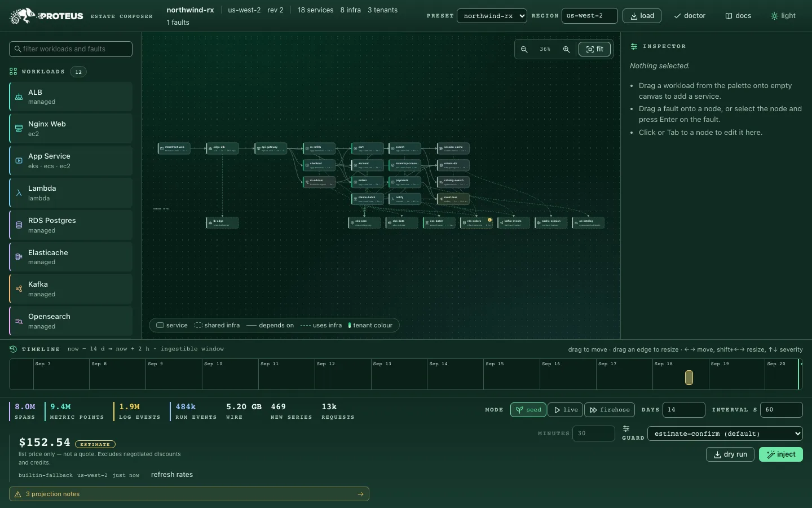The height and width of the screenshot is (508, 812).
Task: Click the Days input field
Action: [x=684, y=410]
